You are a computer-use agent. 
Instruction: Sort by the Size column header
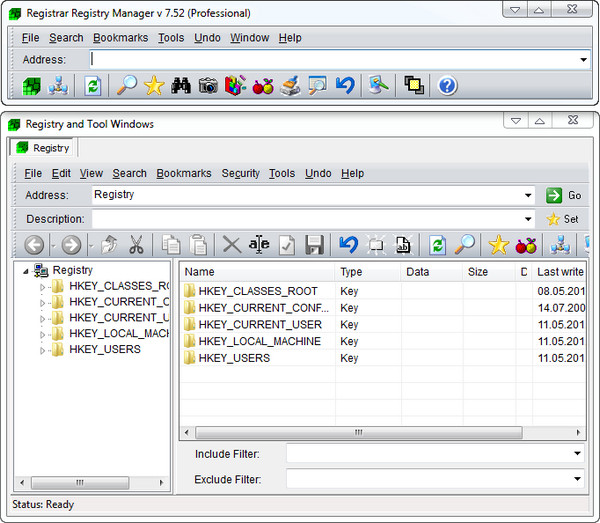[489, 272]
